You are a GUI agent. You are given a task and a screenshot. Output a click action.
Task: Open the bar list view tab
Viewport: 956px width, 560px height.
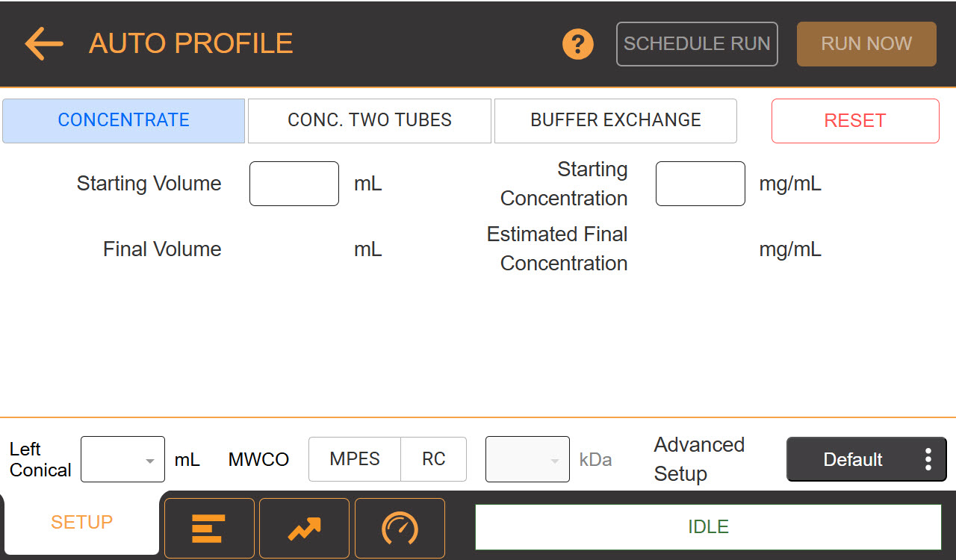click(x=209, y=528)
